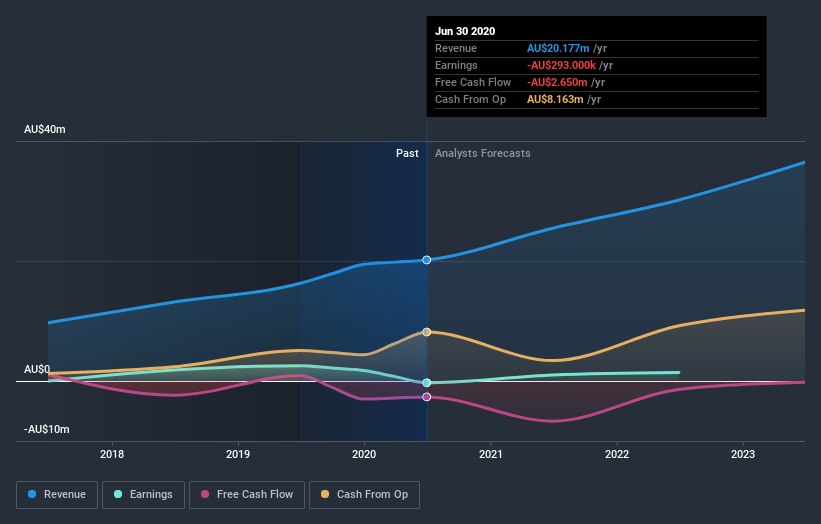Click the 2019 x-axis label
Viewport: 821px width, 524px height.
coord(238,454)
